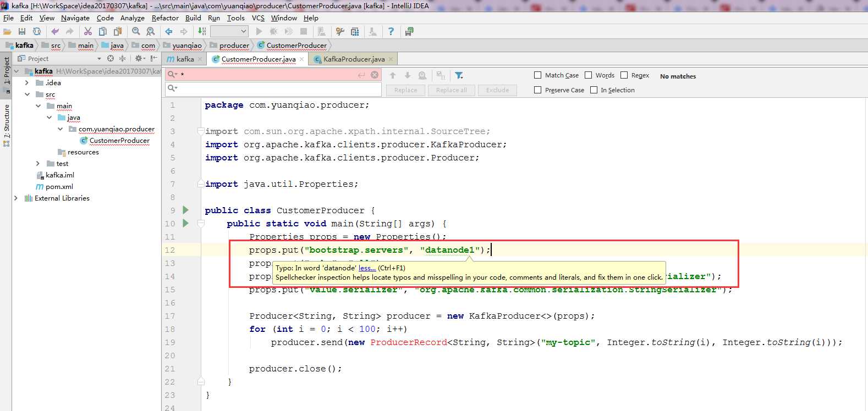Enable the In Selection checkbox
The width and height of the screenshot is (868, 411).
click(x=594, y=90)
